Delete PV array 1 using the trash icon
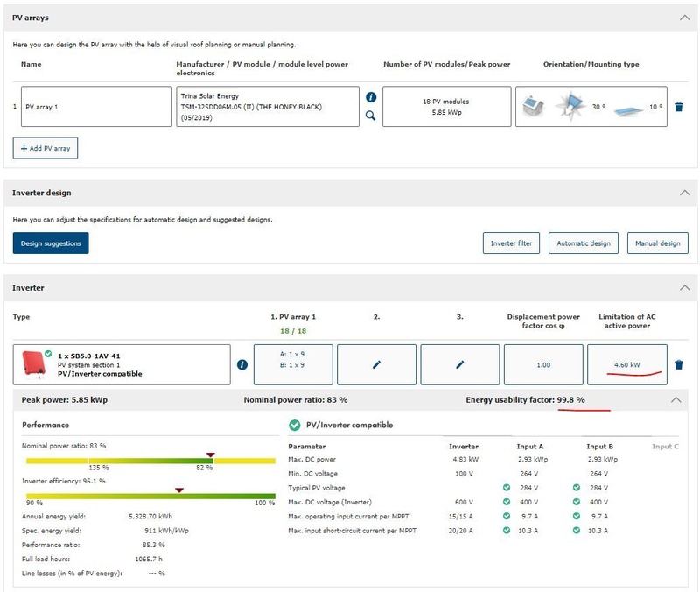 click(x=679, y=107)
